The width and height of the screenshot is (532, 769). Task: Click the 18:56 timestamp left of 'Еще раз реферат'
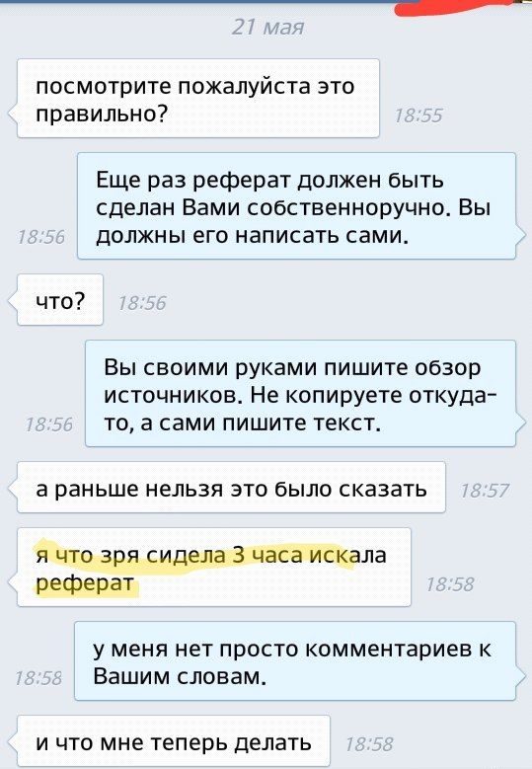[x=41, y=237]
